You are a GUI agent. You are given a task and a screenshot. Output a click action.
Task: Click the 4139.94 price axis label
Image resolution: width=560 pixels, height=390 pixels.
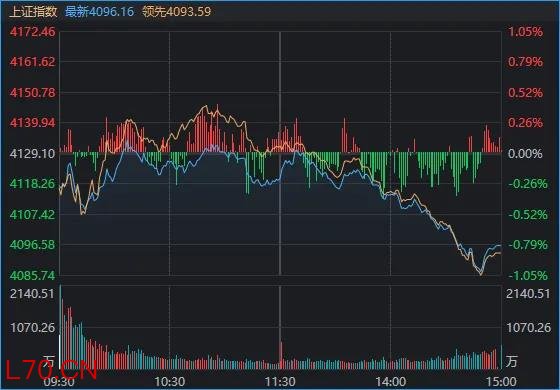[x=32, y=123]
